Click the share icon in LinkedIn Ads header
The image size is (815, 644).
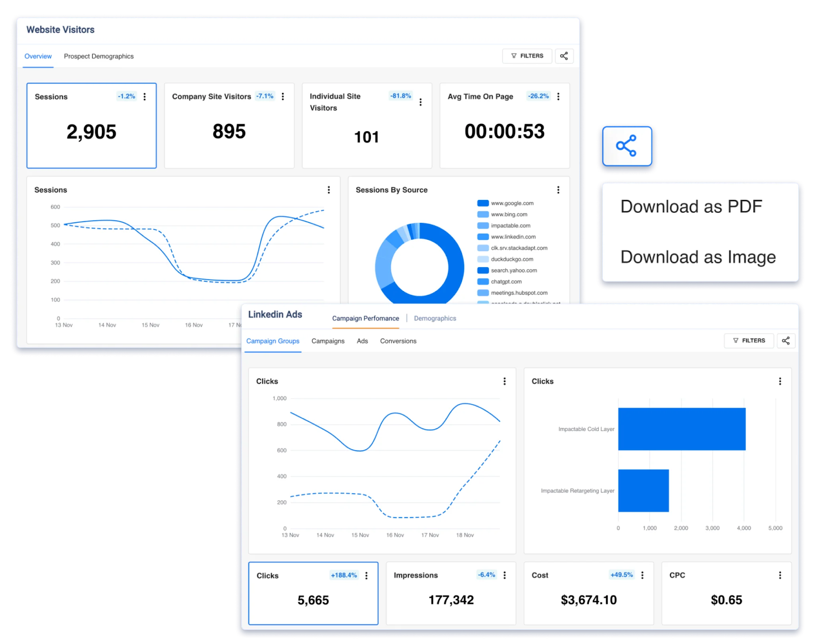pyautogui.click(x=786, y=341)
